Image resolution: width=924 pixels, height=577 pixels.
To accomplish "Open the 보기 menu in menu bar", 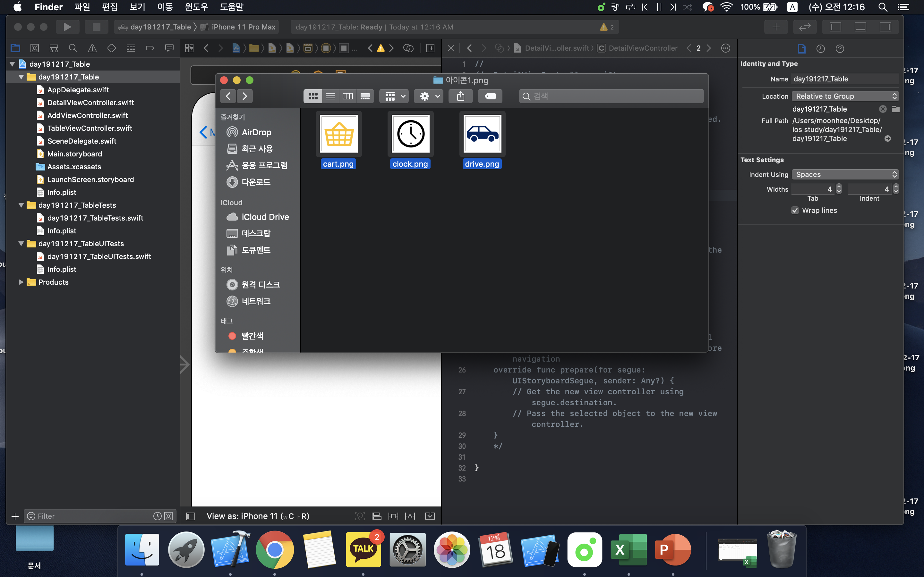I will click(x=137, y=7).
